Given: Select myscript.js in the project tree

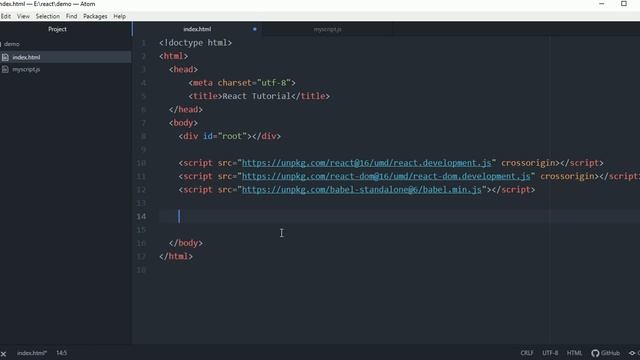Looking at the screenshot, I should (x=26, y=69).
